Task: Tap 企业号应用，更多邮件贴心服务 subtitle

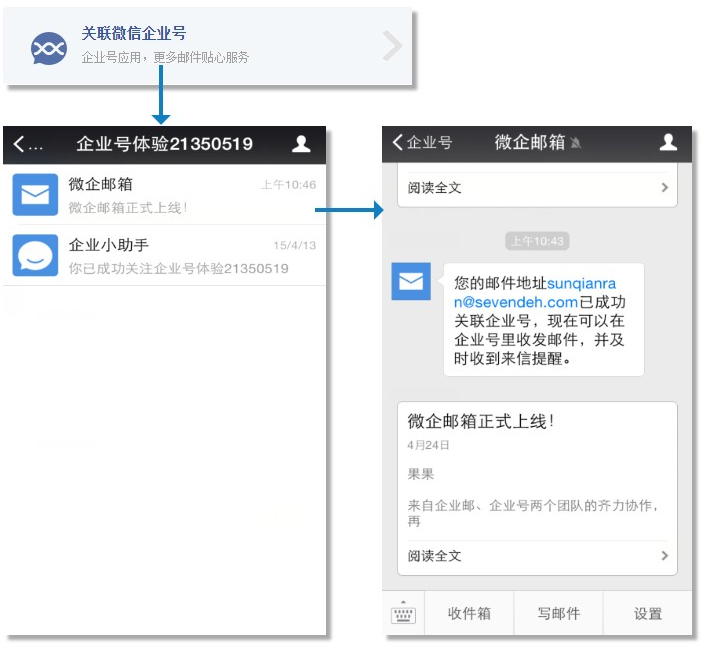Action: [165, 58]
